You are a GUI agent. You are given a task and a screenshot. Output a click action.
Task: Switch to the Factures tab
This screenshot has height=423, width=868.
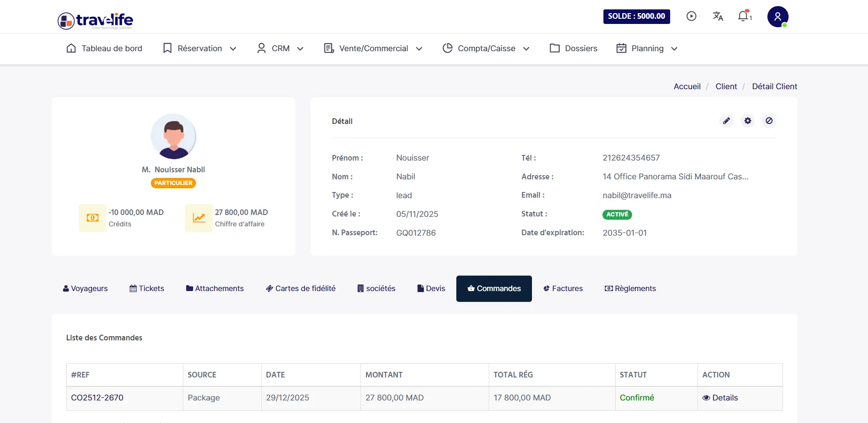click(x=563, y=288)
